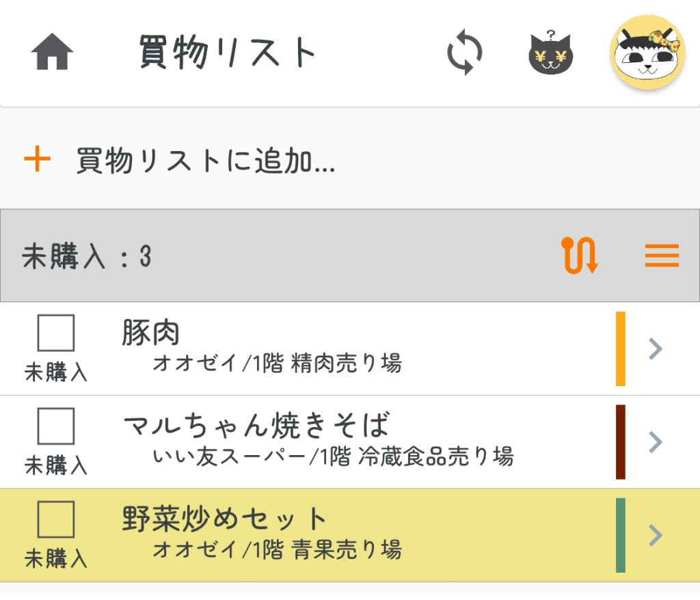
Task: Open マルちゃん焼きそば details chevron
Action: (656, 441)
